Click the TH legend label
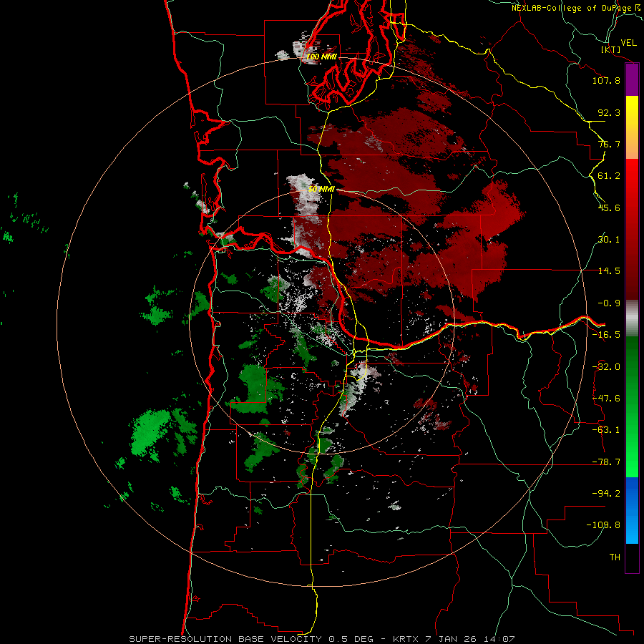The width and height of the screenshot is (644, 644). (x=615, y=557)
